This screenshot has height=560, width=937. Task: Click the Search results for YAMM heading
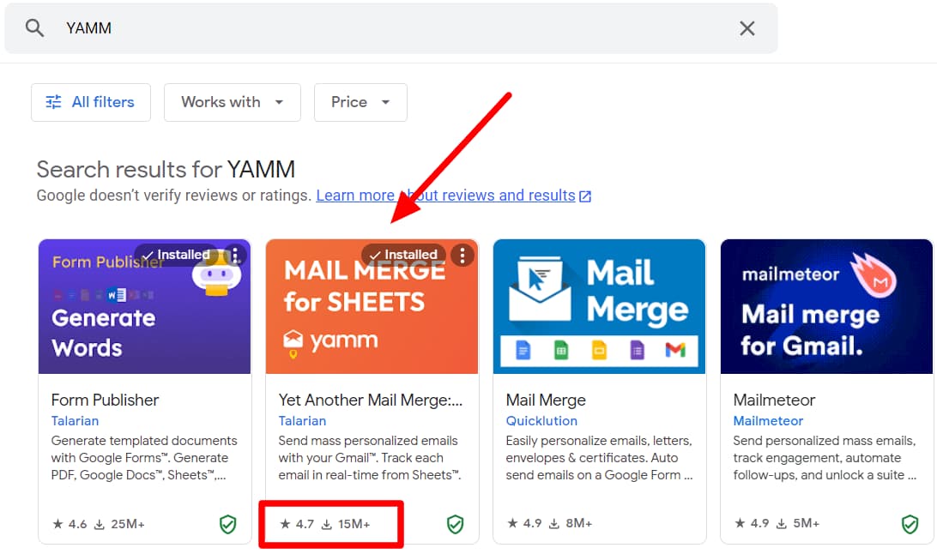(x=166, y=170)
